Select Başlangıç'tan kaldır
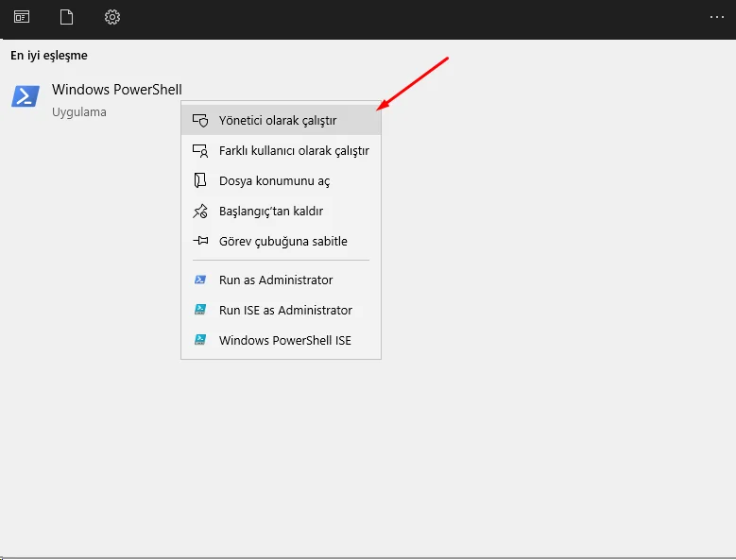This screenshot has width=736, height=560. (281, 211)
